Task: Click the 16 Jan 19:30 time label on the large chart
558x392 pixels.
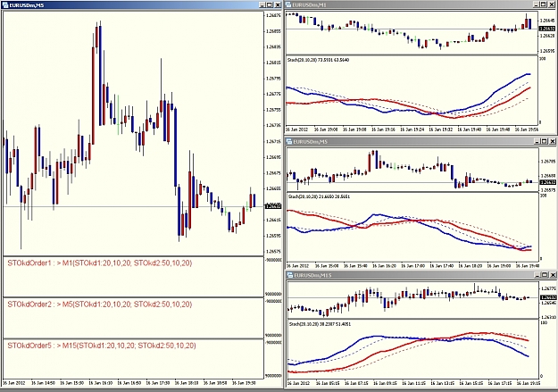Action: (244, 383)
